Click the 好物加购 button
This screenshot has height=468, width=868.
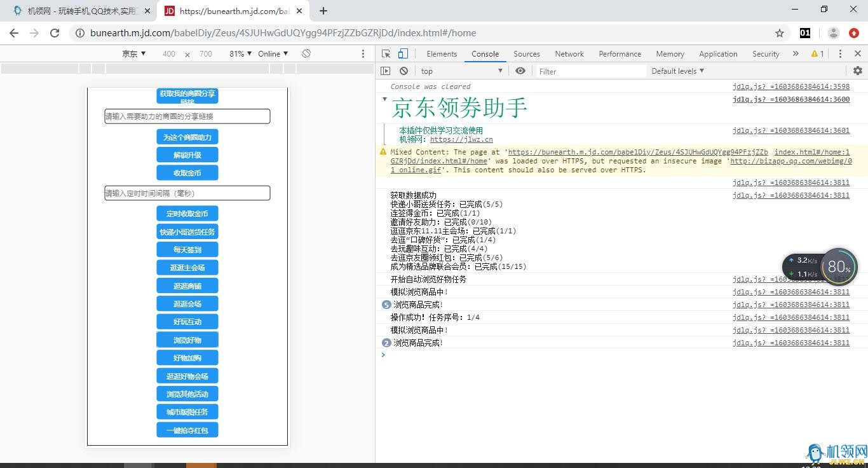[187, 357]
